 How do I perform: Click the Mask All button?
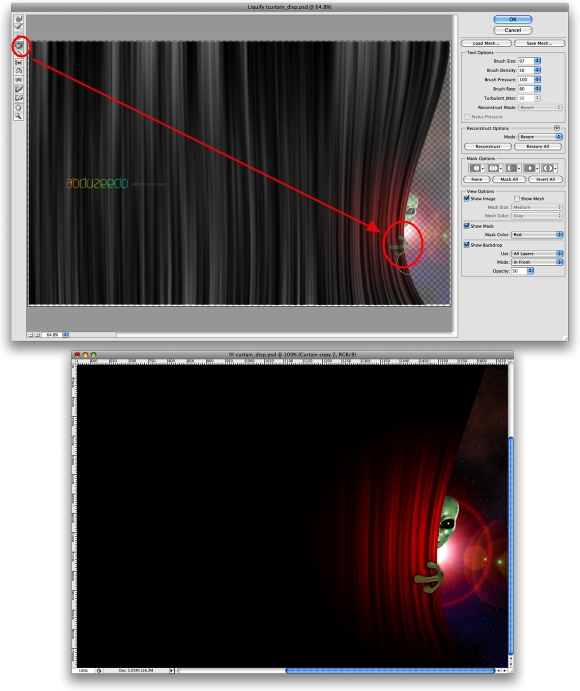point(509,179)
